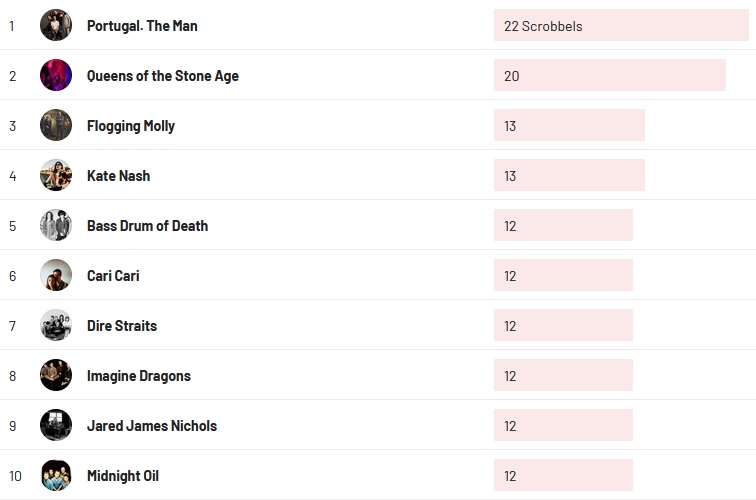
Task: Open Queens of the Stone Age avatar
Action: 56,75
